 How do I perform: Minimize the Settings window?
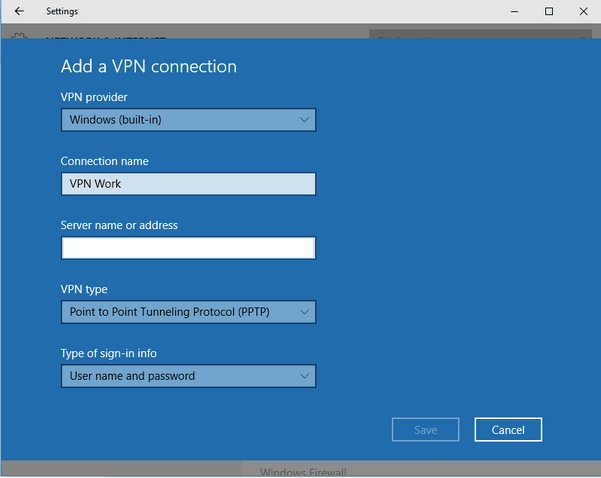[514, 11]
